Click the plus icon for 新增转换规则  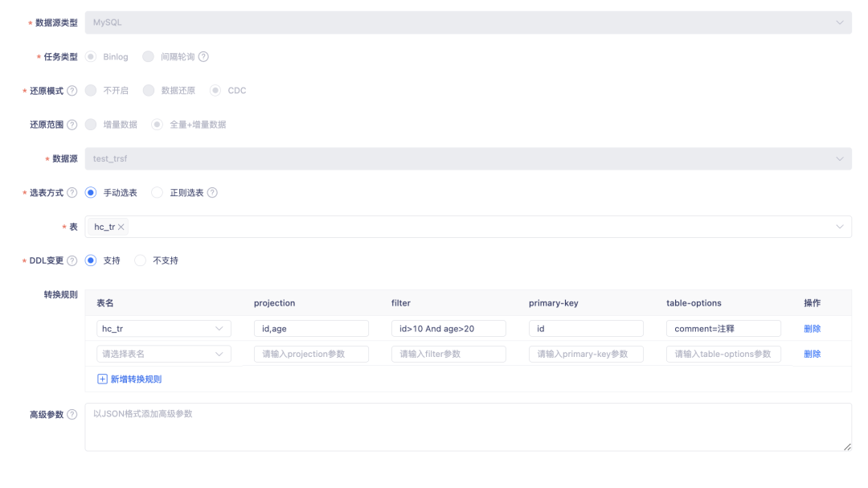(102, 379)
